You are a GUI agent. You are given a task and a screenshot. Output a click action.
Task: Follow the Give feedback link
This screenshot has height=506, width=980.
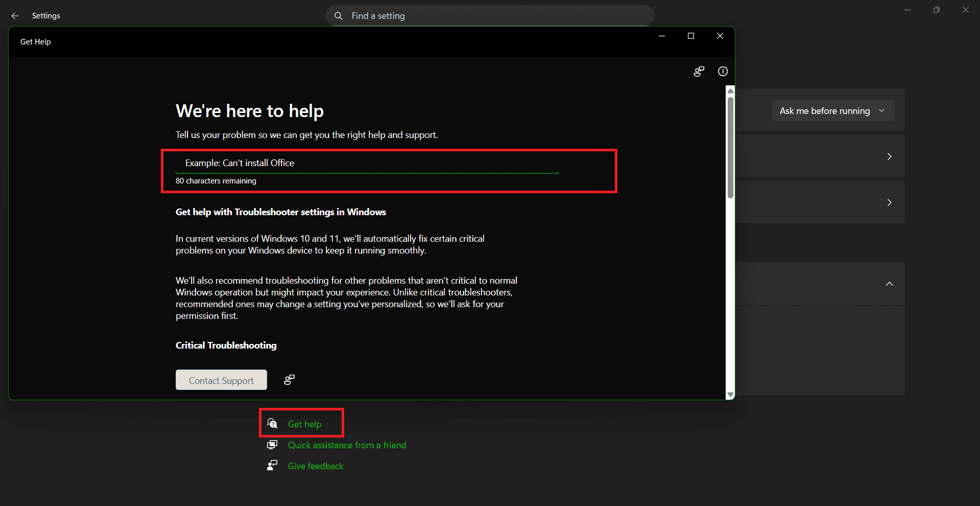(315, 466)
